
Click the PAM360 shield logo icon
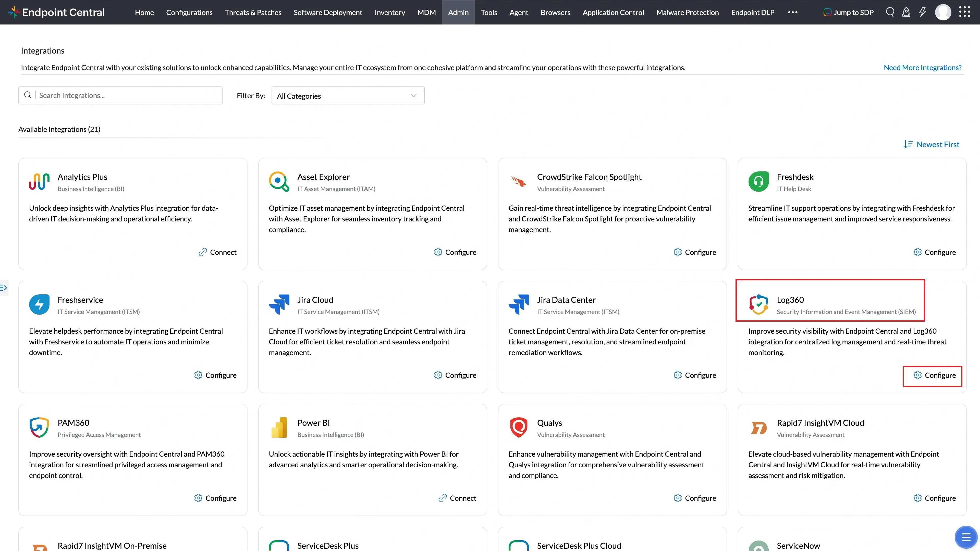click(39, 428)
